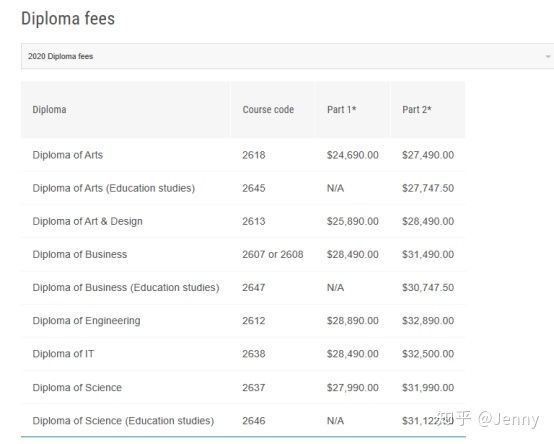Click the Diploma fees heading
This screenshot has height=444, width=554.
pos(68,18)
